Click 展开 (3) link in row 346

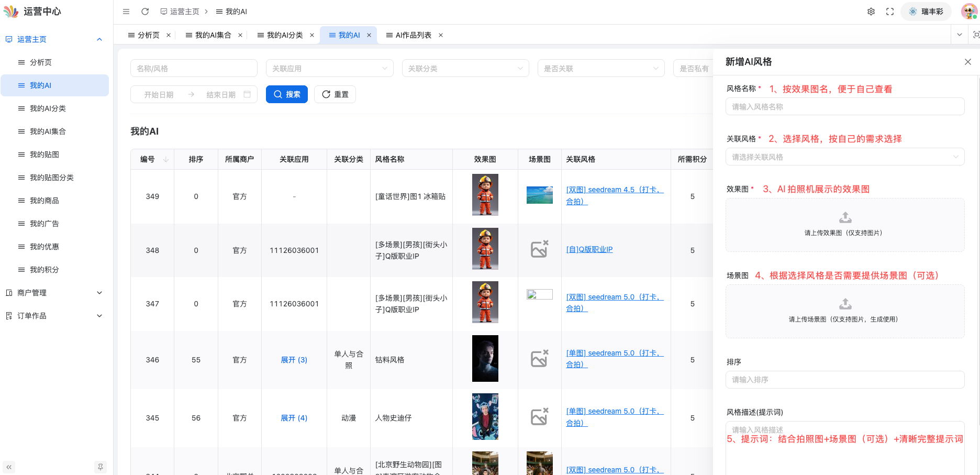click(x=294, y=360)
